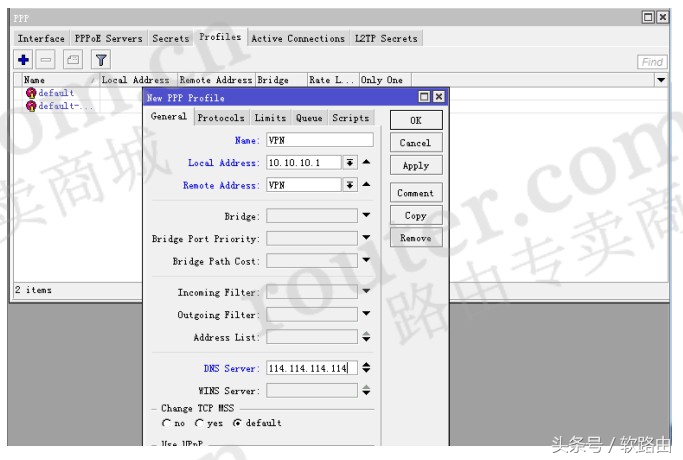Collapse the Remote Address field with up arrow
Screen dimensions: 683x460
point(366,184)
